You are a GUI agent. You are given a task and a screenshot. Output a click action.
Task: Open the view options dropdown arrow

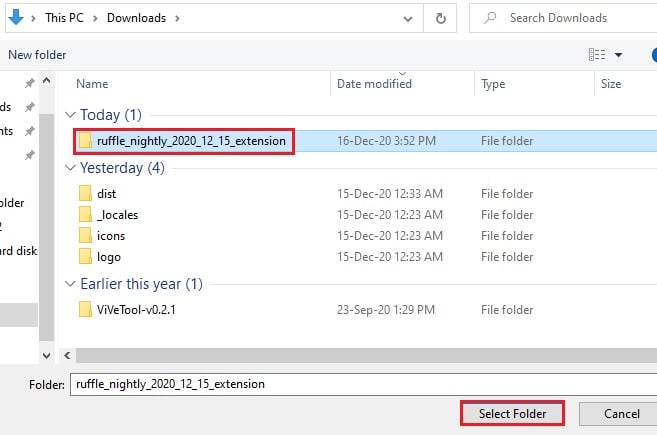coord(618,55)
